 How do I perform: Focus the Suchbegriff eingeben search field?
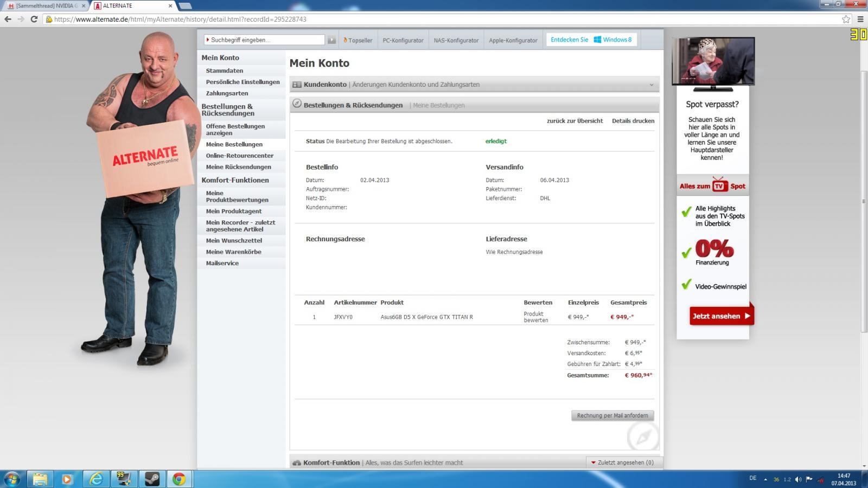264,40
